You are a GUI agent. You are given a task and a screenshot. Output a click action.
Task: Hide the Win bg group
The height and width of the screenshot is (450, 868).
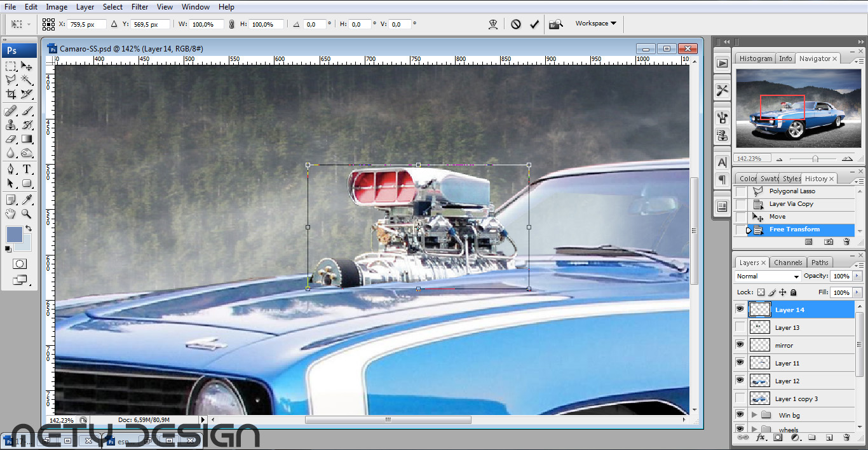point(740,414)
